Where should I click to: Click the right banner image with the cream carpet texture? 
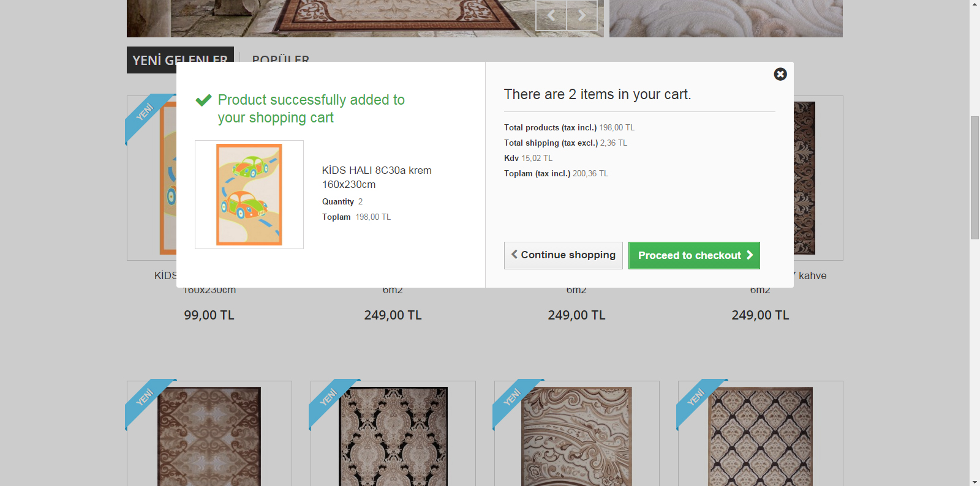tap(726, 18)
